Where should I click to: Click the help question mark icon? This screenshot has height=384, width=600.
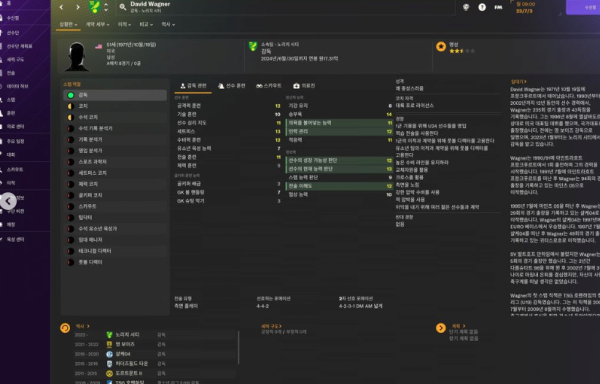pos(482,7)
